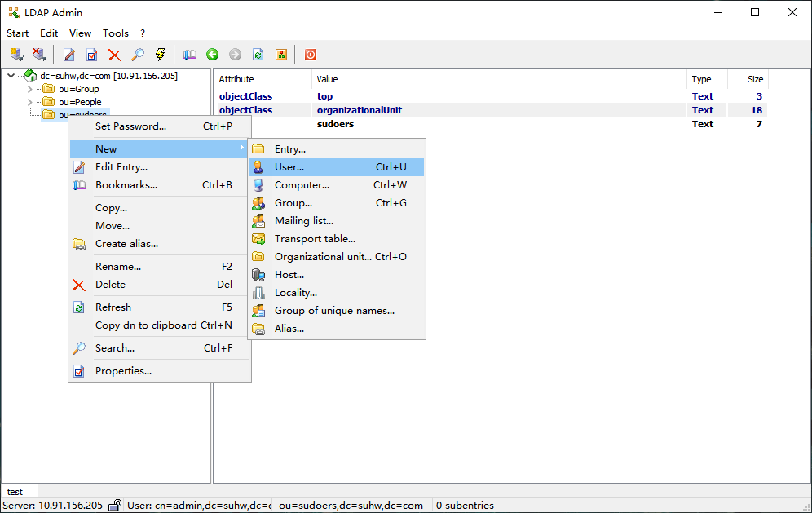Image resolution: width=812 pixels, height=513 pixels.
Task: Create new Transport table from submenu
Action: [x=337, y=239]
